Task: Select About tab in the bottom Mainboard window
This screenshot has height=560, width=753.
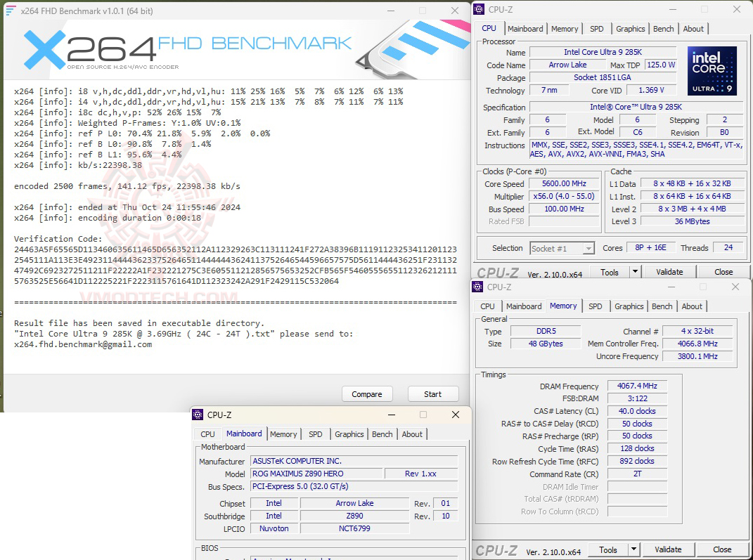Action: click(412, 434)
